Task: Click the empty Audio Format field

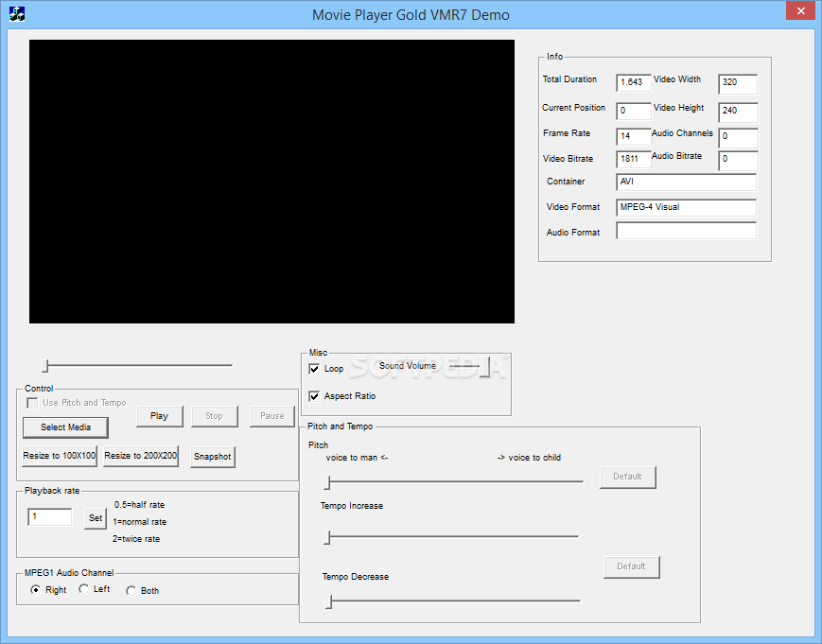Action: (686, 231)
